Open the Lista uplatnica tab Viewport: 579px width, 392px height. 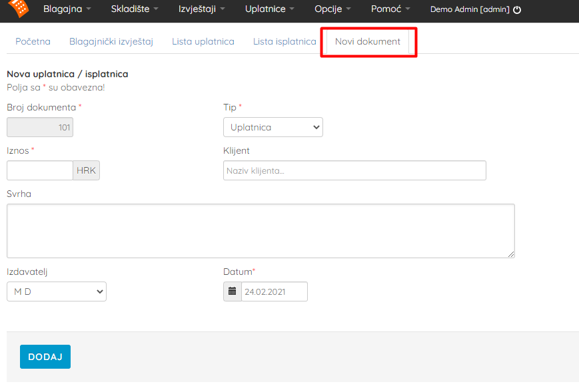(x=203, y=41)
